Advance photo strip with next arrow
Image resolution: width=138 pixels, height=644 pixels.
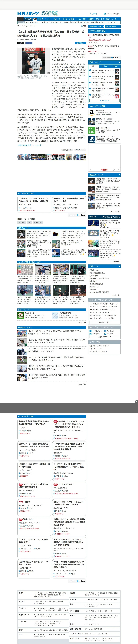85,157
